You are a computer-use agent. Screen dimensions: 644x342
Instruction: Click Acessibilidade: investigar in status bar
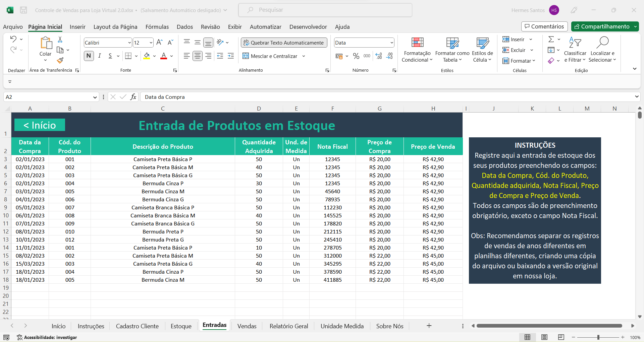pyautogui.click(x=47, y=337)
